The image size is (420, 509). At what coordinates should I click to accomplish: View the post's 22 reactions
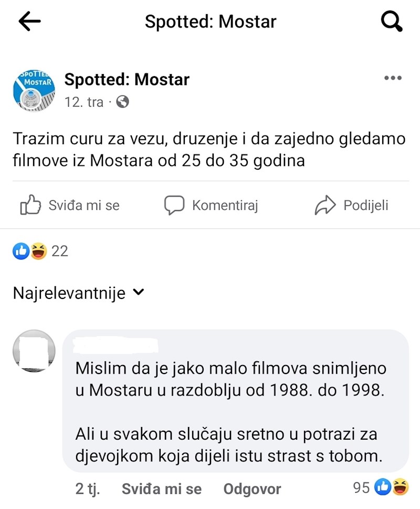pos(40,251)
